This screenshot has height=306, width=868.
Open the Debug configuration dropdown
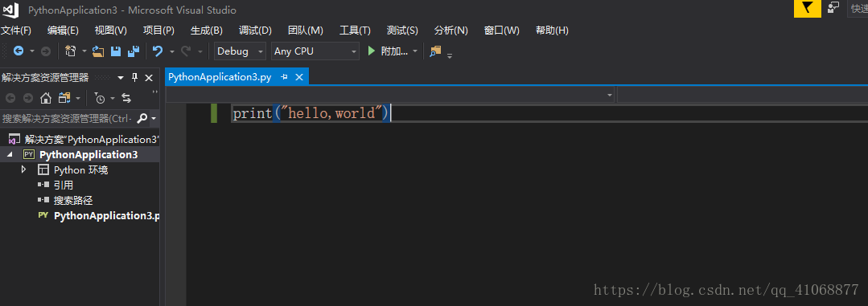pyautogui.click(x=240, y=51)
